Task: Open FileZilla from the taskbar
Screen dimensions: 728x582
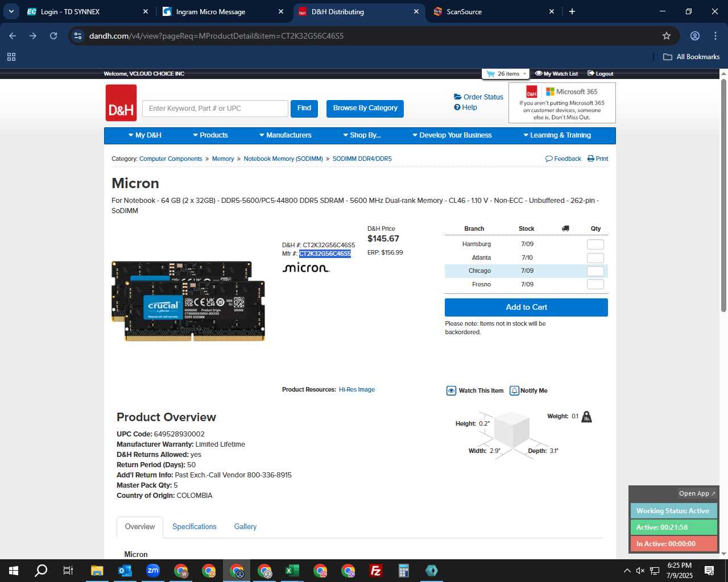Action: point(376,571)
